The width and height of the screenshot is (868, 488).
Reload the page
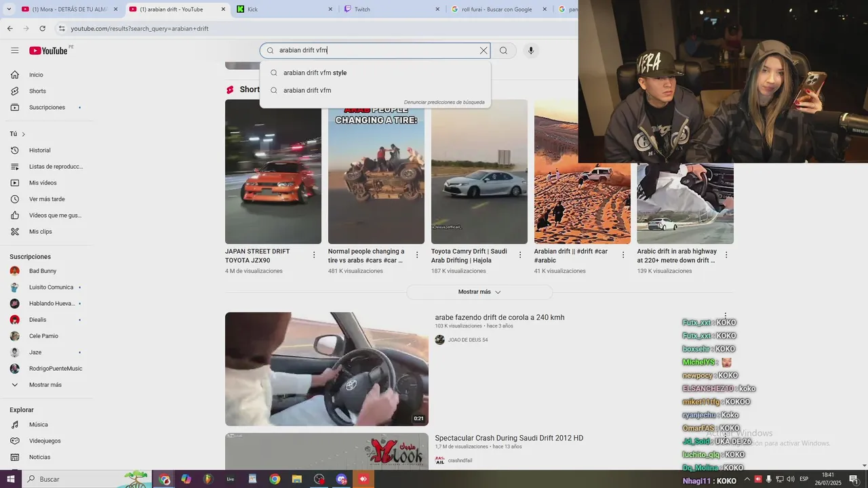42,28
